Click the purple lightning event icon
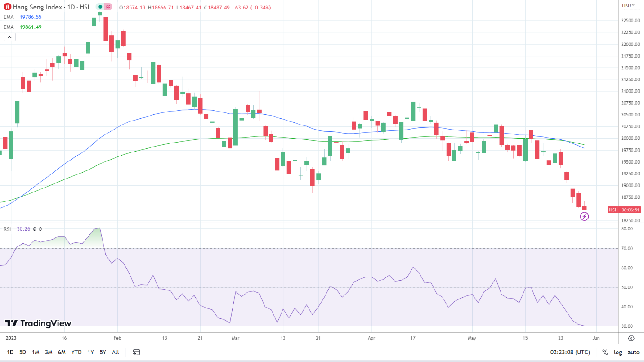The height and width of the screenshot is (362, 644). [x=584, y=216]
